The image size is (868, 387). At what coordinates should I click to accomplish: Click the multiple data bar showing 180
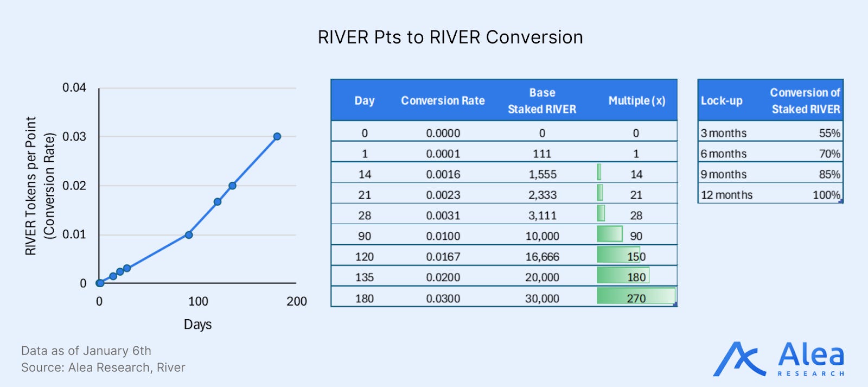[623, 275]
